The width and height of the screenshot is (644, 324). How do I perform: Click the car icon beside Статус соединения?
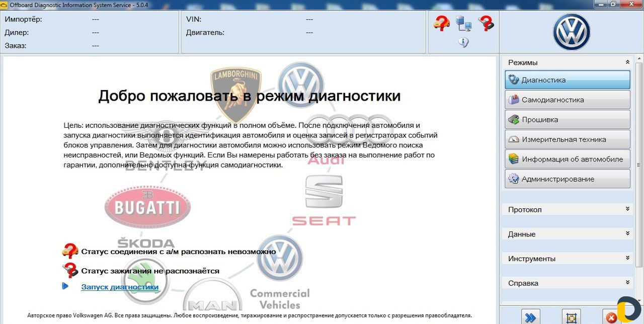click(x=70, y=251)
